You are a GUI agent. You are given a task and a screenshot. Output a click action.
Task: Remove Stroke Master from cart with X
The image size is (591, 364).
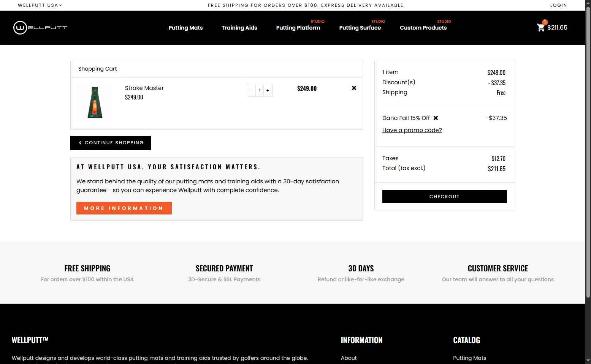(354, 88)
